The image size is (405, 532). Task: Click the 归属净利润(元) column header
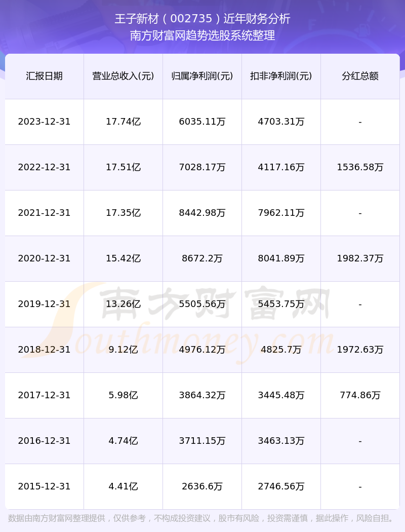(x=202, y=76)
